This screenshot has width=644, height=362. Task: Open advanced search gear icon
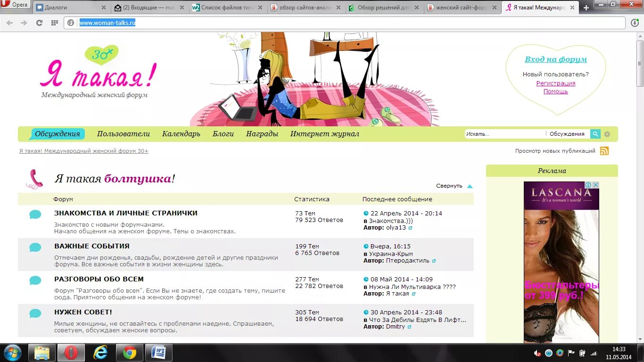click(x=607, y=134)
